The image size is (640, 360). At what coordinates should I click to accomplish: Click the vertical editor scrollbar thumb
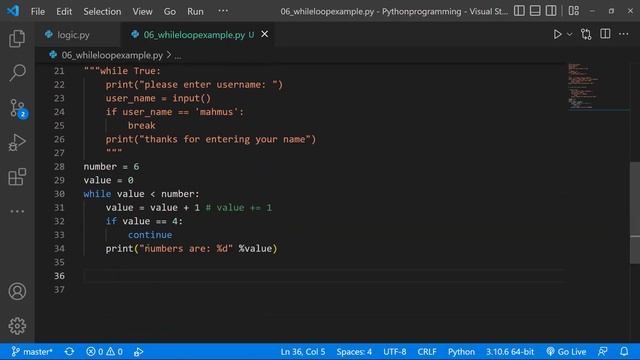coord(635,213)
